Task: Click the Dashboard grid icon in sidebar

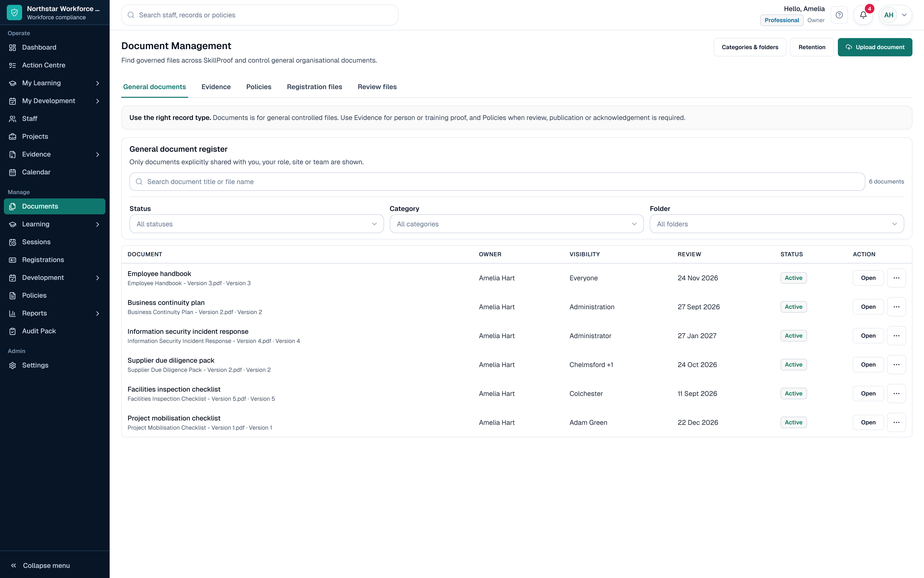Action: tap(13, 47)
